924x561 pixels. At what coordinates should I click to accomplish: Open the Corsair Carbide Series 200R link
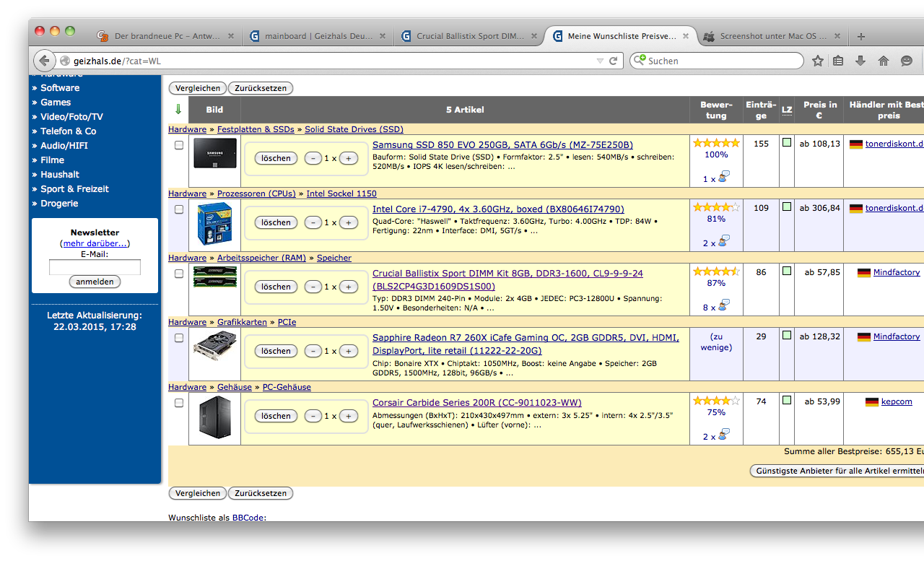[x=477, y=402]
